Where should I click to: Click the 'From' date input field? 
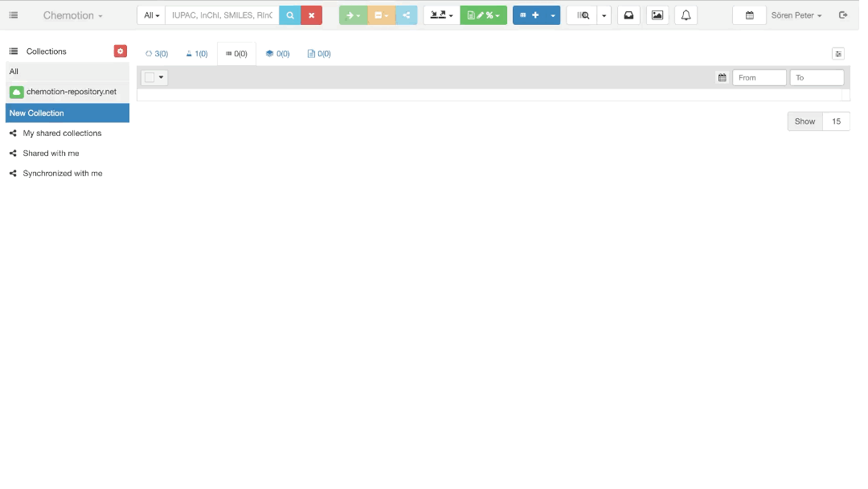tap(759, 77)
